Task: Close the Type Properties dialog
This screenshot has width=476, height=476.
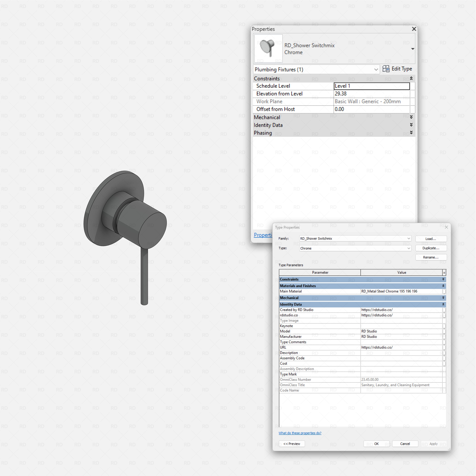Action: (446, 227)
